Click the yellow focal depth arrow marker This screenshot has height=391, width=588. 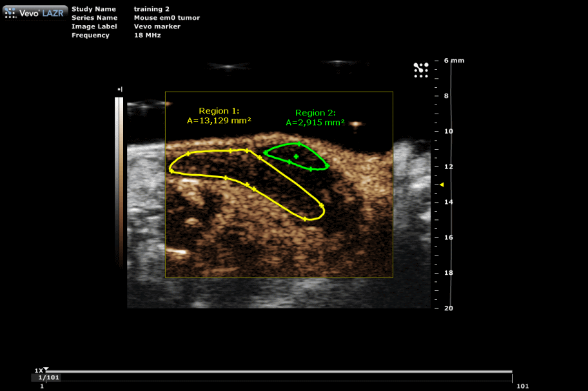(442, 185)
